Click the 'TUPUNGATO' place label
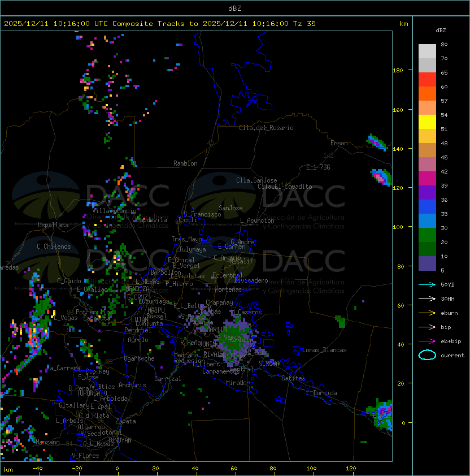470x476 pixels. pos(92,393)
